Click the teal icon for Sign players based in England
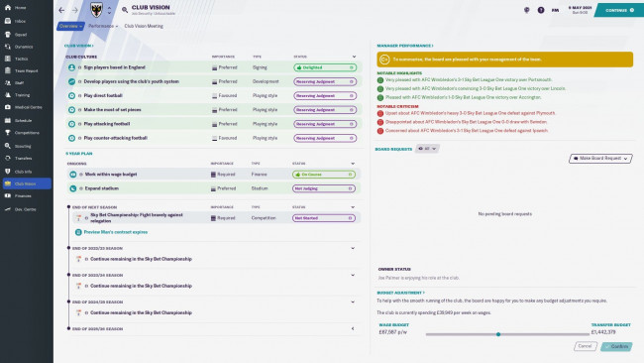Viewport: 644px width, 363px height. 71,67
